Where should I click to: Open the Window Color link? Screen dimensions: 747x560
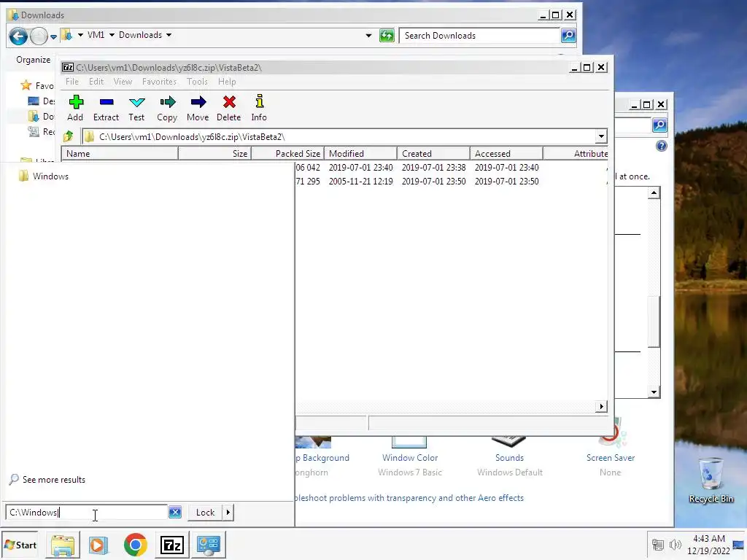click(x=410, y=458)
